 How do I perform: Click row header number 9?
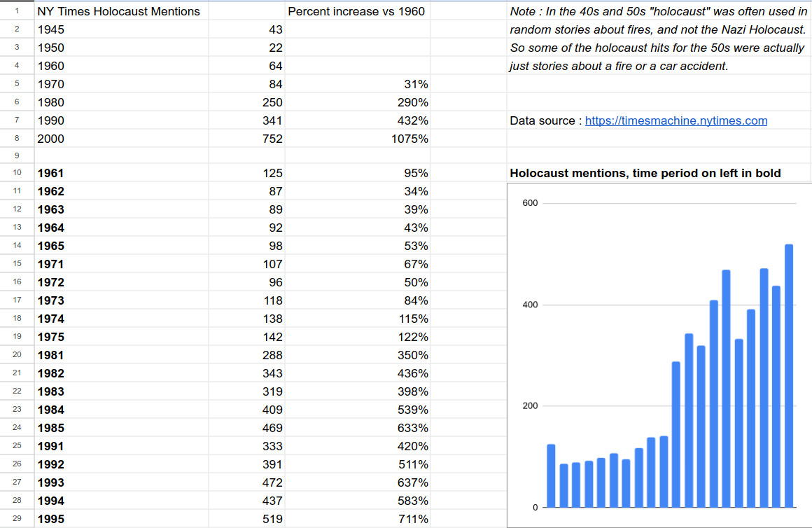pyautogui.click(x=17, y=155)
